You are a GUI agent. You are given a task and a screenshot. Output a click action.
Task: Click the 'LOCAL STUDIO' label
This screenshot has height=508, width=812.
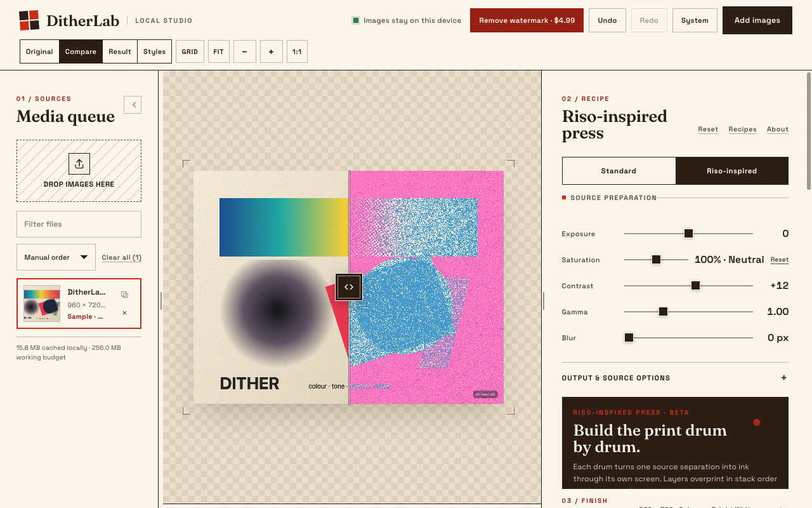pos(164,20)
